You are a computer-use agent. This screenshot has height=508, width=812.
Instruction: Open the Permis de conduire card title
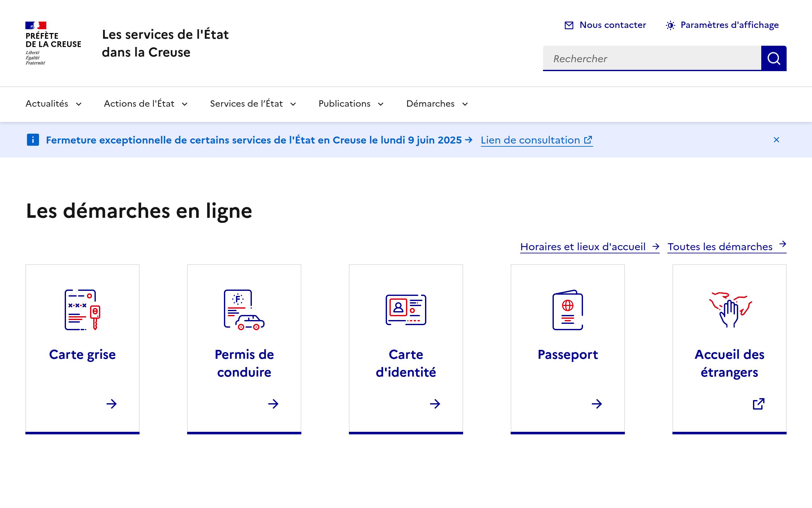(x=244, y=363)
